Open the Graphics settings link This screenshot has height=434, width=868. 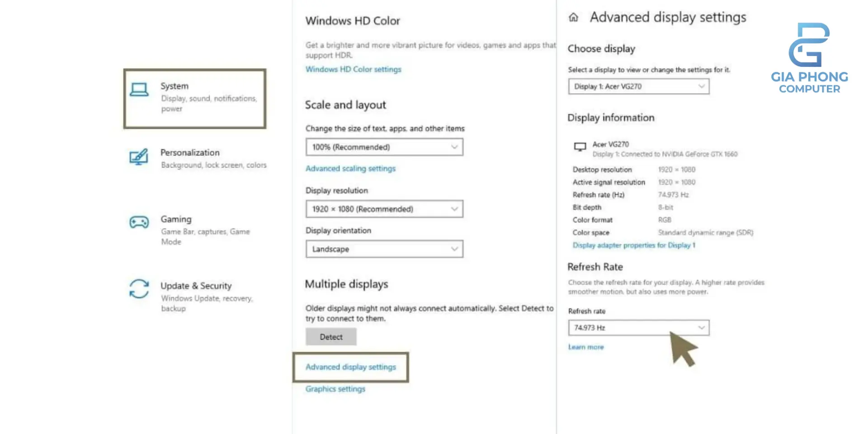tap(335, 389)
